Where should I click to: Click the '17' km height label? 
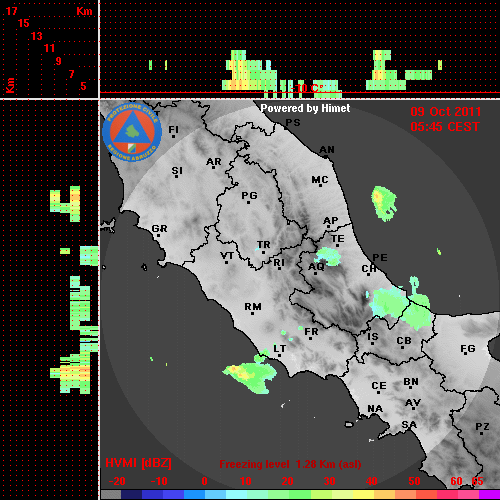pyautogui.click(x=11, y=11)
